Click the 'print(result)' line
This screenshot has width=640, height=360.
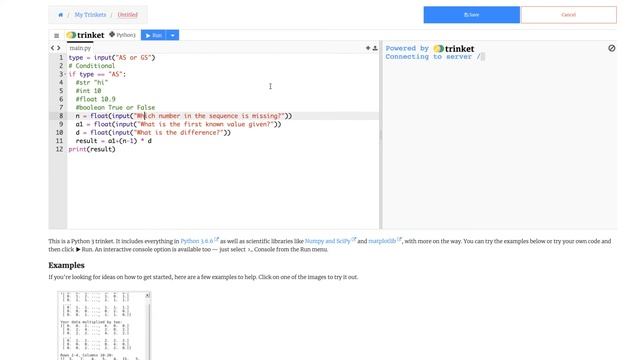(x=92, y=149)
